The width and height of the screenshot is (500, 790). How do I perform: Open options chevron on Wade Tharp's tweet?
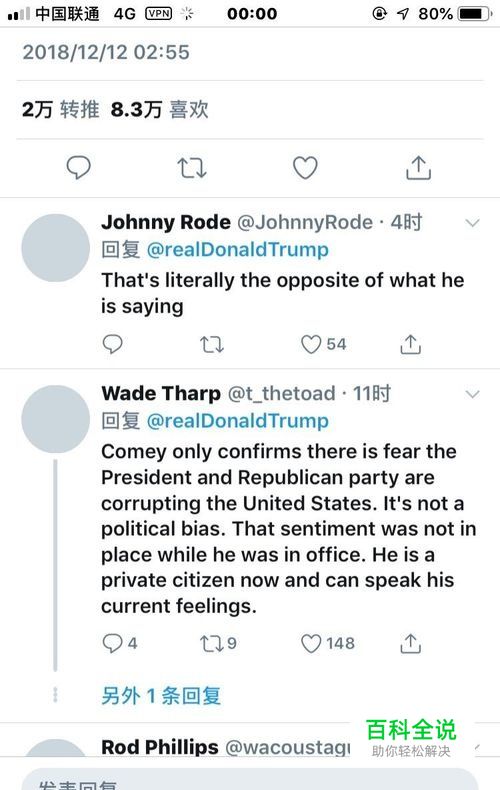pyautogui.click(x=472, y=394)
